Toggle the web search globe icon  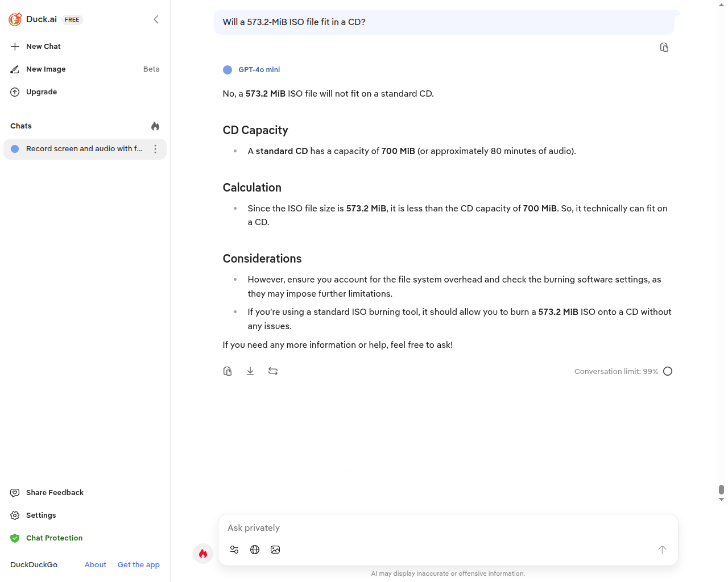(255, 550)
